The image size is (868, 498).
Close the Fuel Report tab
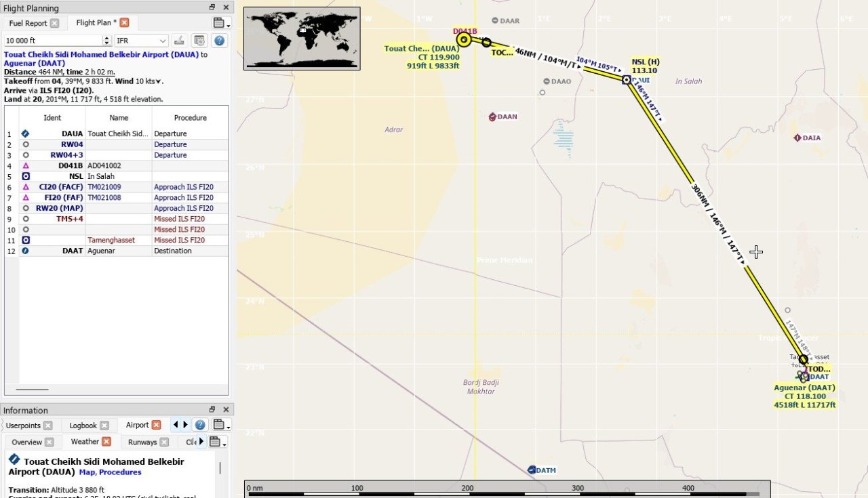point(55,23)
